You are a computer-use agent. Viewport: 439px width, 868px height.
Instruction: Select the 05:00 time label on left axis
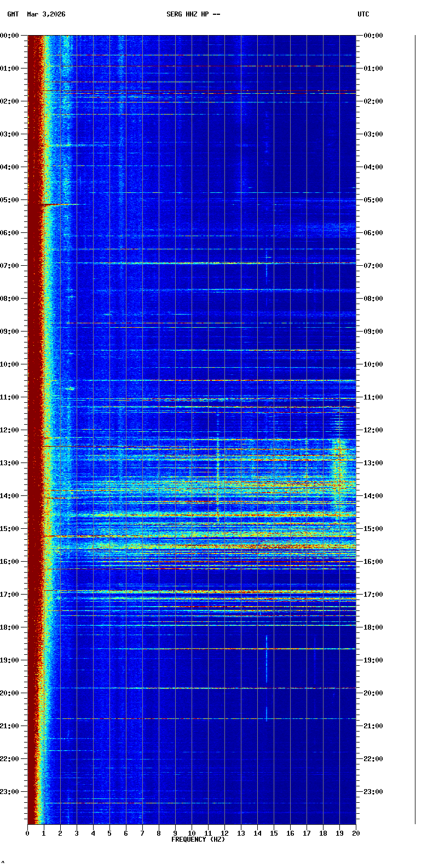pyautogui.click(x=10, y=200)
